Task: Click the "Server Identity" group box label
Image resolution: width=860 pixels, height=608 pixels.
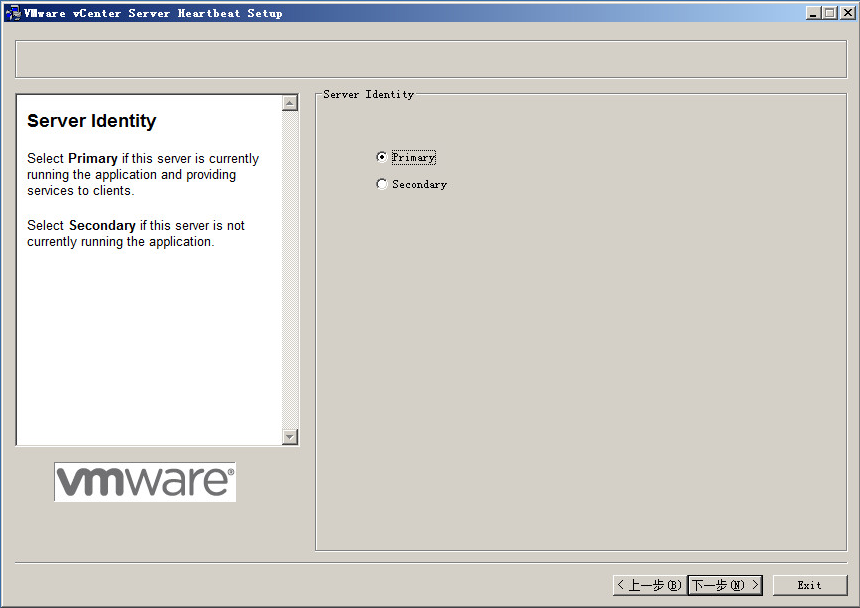Action: [369, 94]
